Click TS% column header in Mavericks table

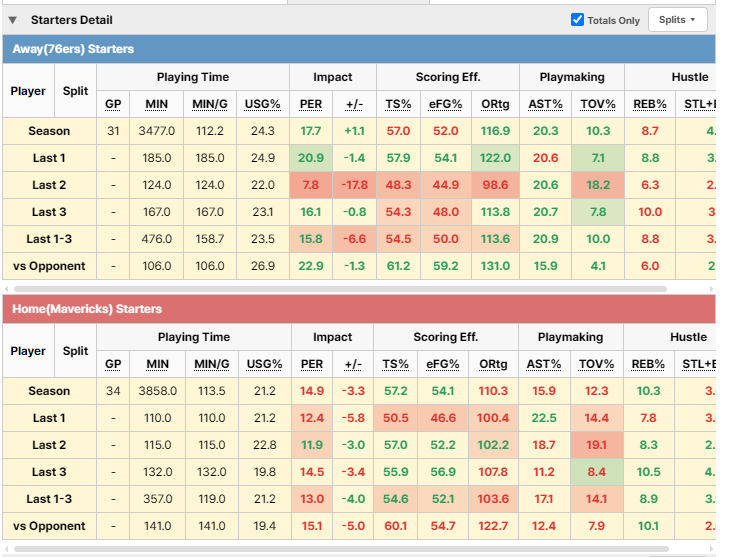click(x=395, y=364)
